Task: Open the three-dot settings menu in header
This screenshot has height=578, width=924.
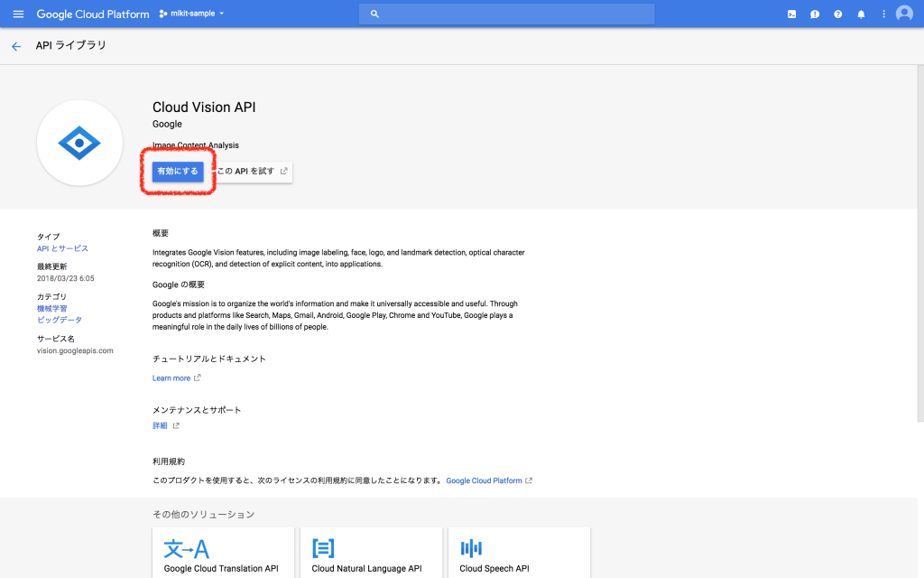Action: [883, 14]
